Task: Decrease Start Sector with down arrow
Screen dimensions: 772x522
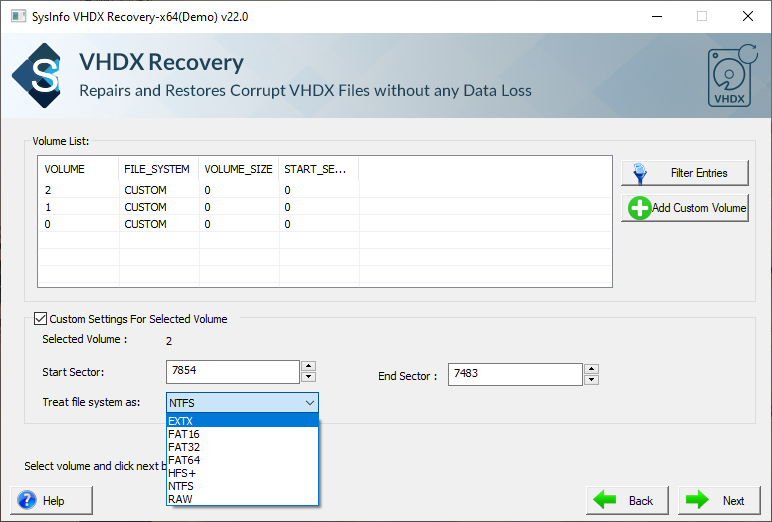Action: 308,377
